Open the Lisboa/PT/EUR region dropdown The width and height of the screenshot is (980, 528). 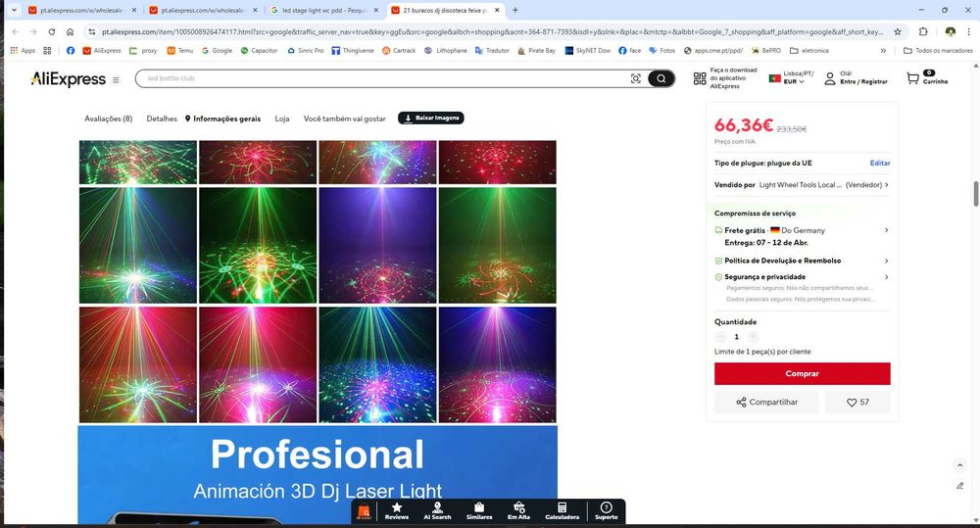point(791,78)
